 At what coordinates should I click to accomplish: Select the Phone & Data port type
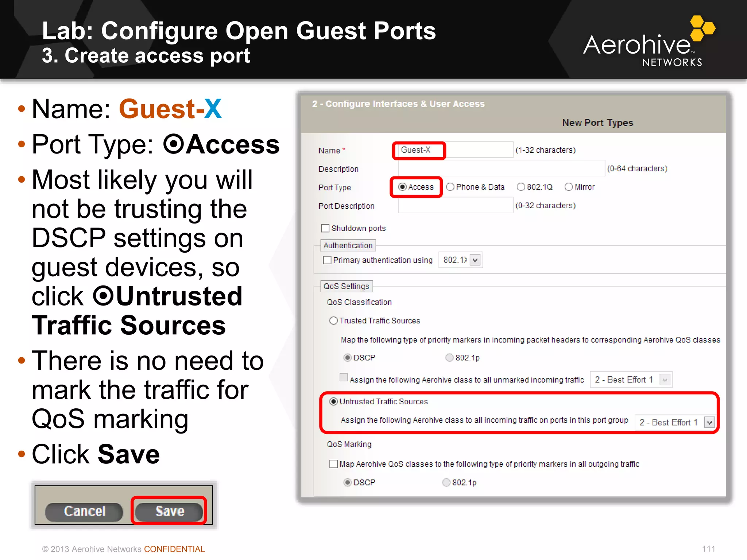coord(450,187)
